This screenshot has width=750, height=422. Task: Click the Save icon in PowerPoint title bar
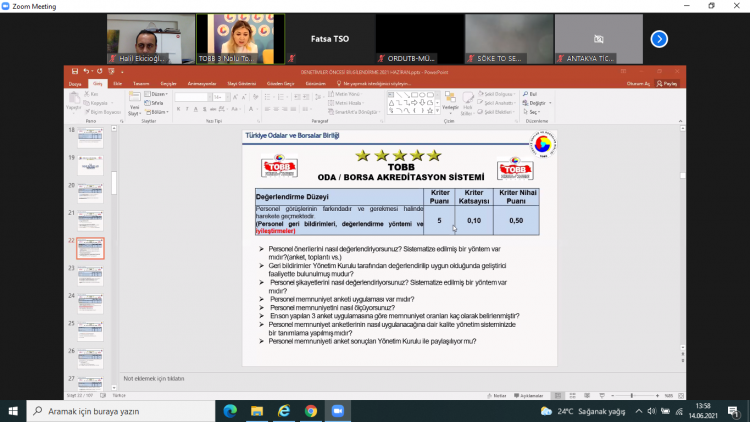73,72
